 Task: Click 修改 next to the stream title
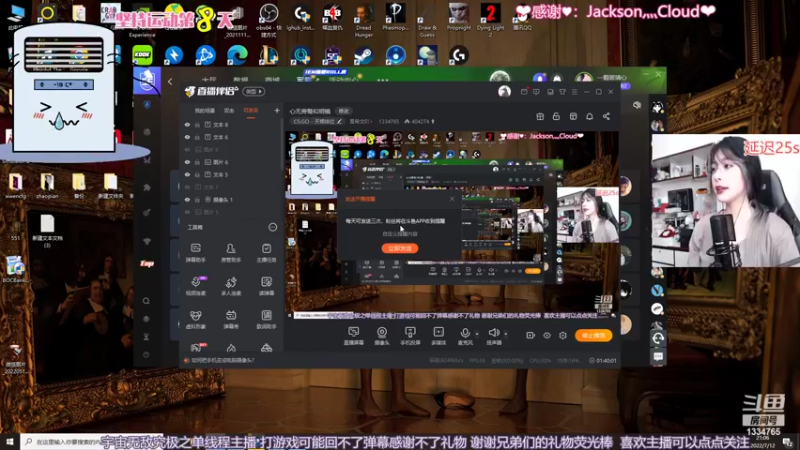(x=344, y=111)
